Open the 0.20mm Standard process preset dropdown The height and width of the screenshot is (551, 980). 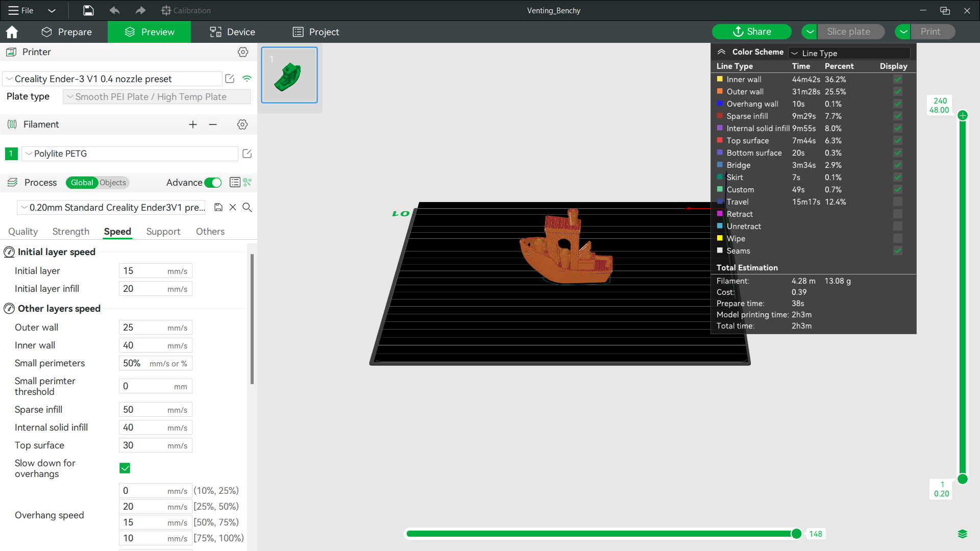pos(111,207)
